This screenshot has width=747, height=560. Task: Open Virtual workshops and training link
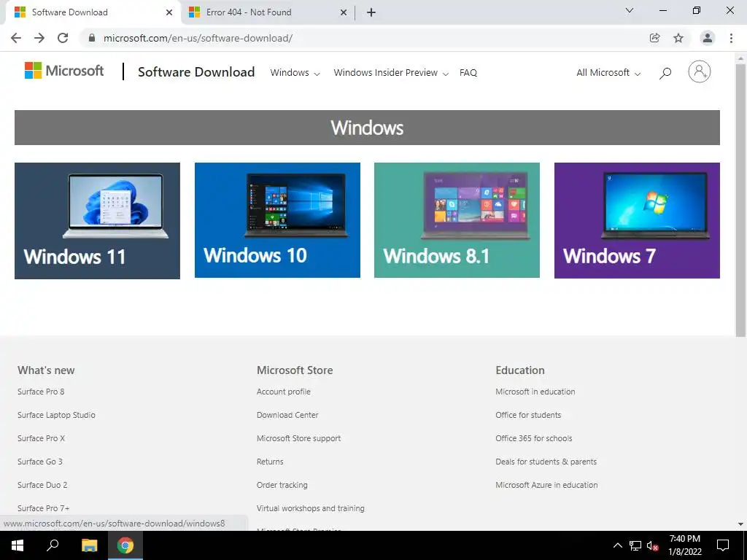click(311, 508)
